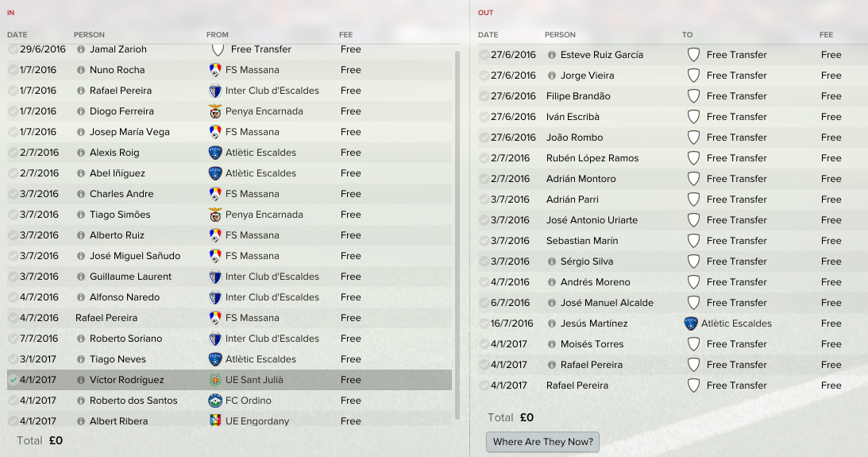Select the check circle for Jorge Vieira

(x=484, y=76)
